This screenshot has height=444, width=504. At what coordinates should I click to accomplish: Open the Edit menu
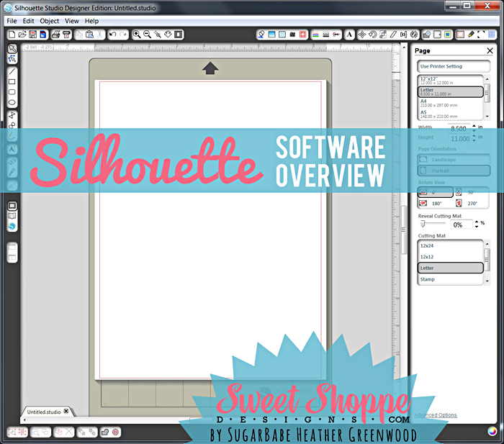28,21
